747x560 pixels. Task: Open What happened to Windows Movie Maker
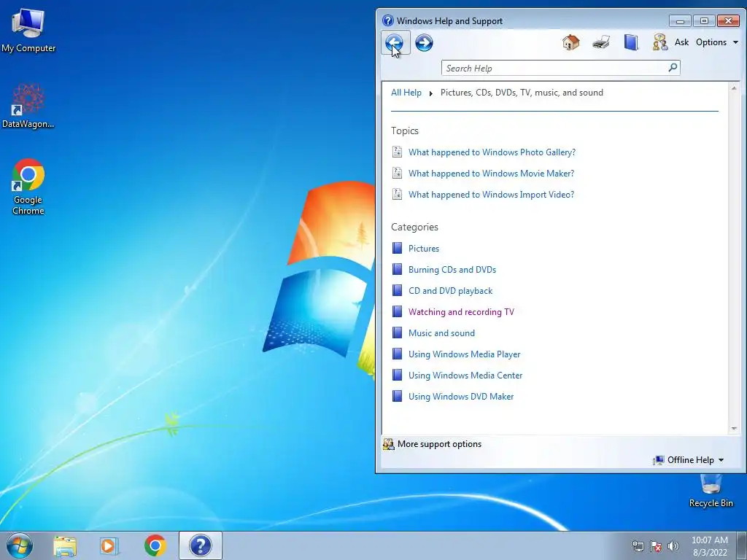coord(491,174)
